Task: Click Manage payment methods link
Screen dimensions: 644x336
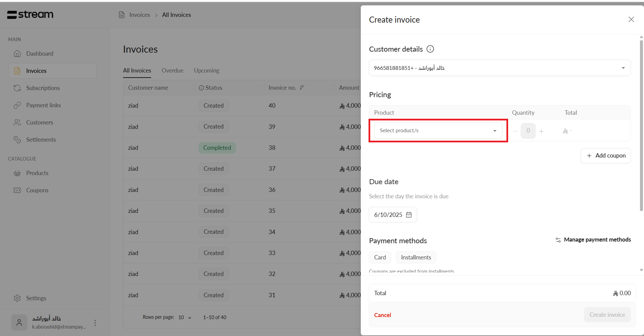Action: click(593, 240)
